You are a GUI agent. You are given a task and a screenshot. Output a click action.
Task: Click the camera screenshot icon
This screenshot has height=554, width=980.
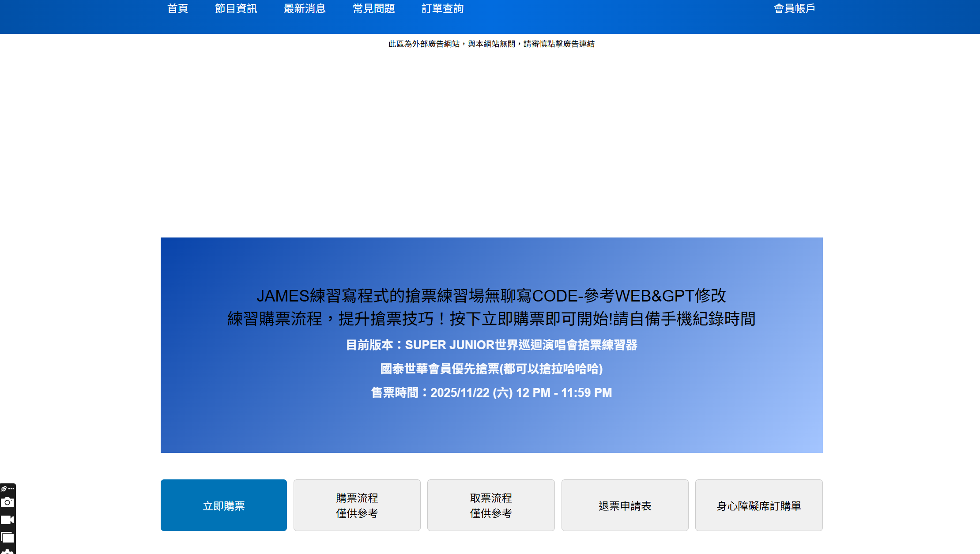(7, 502)
